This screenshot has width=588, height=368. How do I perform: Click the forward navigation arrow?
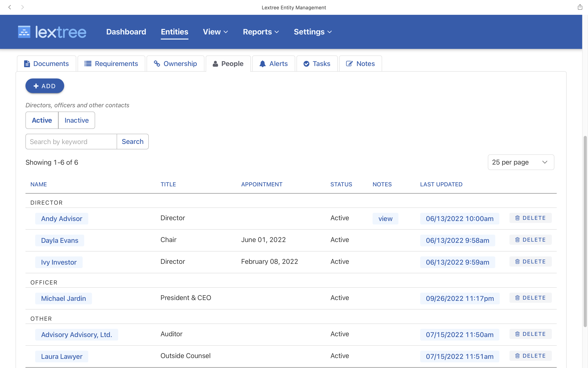[22, 7]
